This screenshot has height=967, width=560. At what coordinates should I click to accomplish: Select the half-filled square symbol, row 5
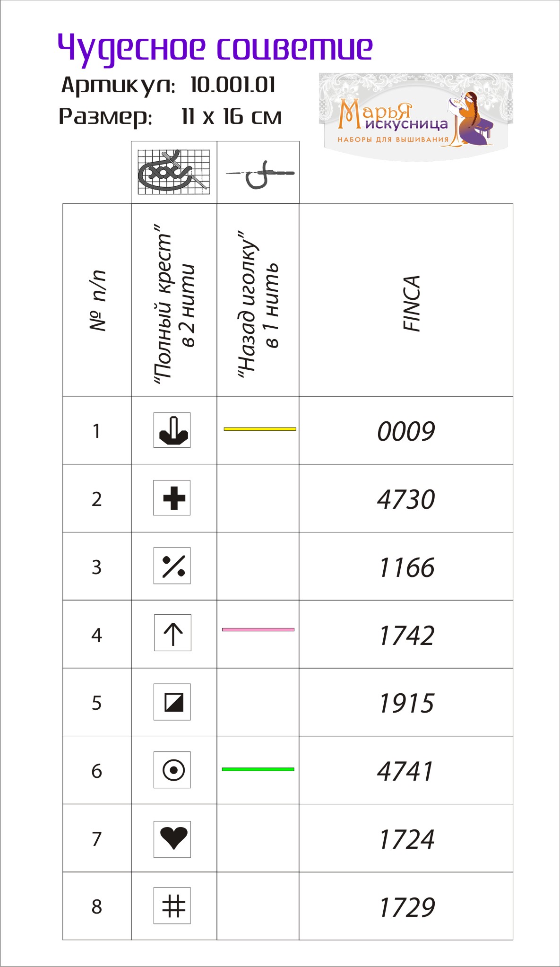coord(172,702)
